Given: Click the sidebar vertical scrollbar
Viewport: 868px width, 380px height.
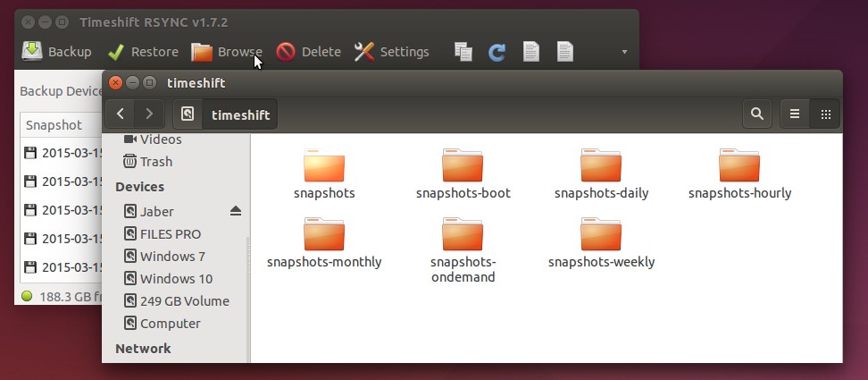Looking at the screenshot, I should pos(248,300).
